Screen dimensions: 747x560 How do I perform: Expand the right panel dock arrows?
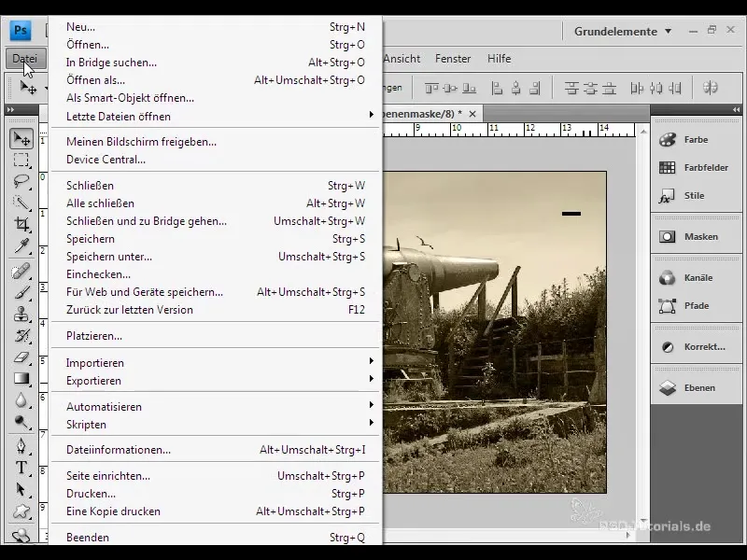click(x=735, y=109)
